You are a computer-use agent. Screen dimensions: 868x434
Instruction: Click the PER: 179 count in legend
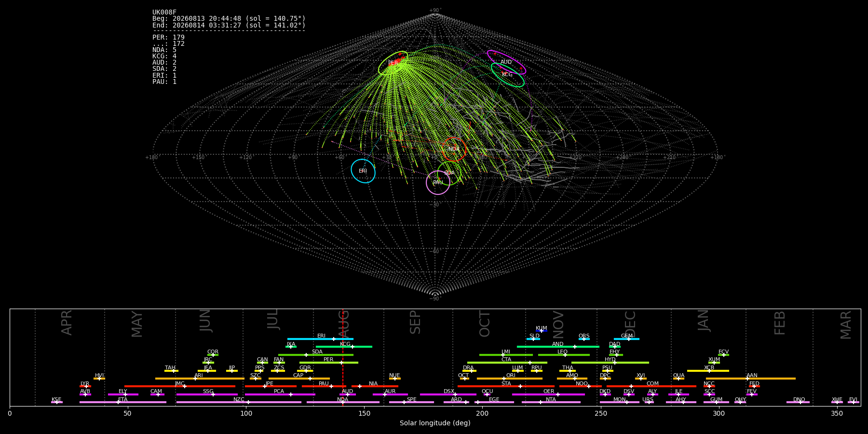tap(168, 38)
